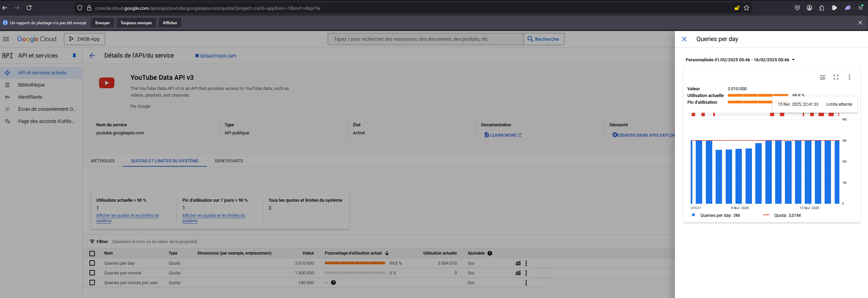Show usage chart for Queries per day row

point(518,263)
